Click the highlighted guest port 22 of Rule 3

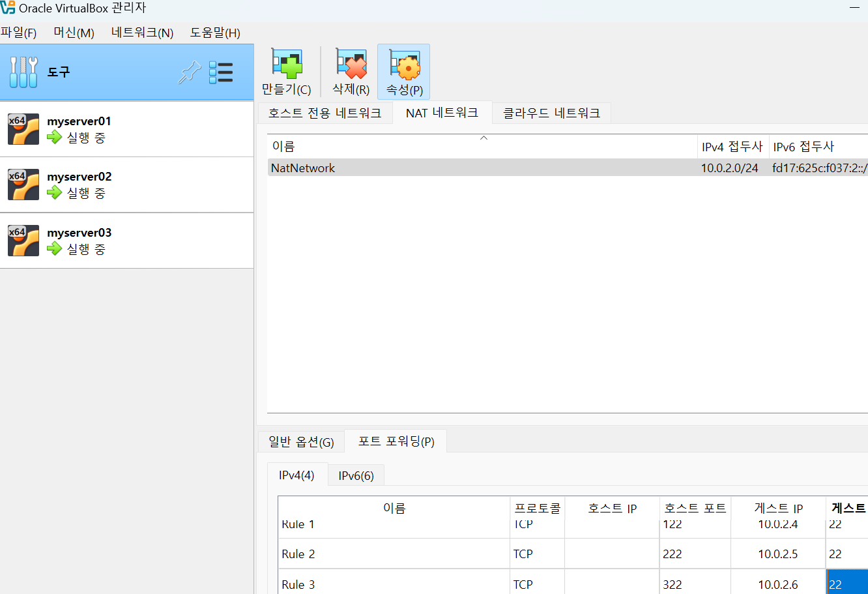(x=847, y=583)
